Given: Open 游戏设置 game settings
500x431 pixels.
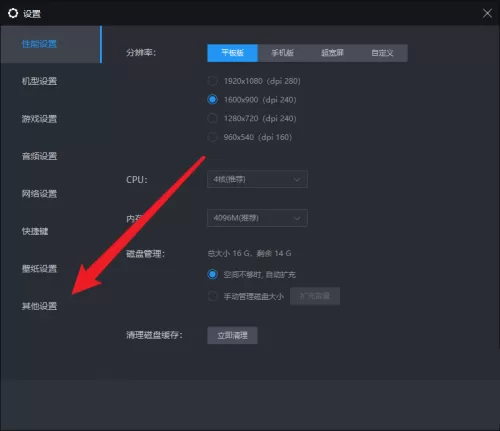Looking at the screenshot, I should (x=39, y=119).
